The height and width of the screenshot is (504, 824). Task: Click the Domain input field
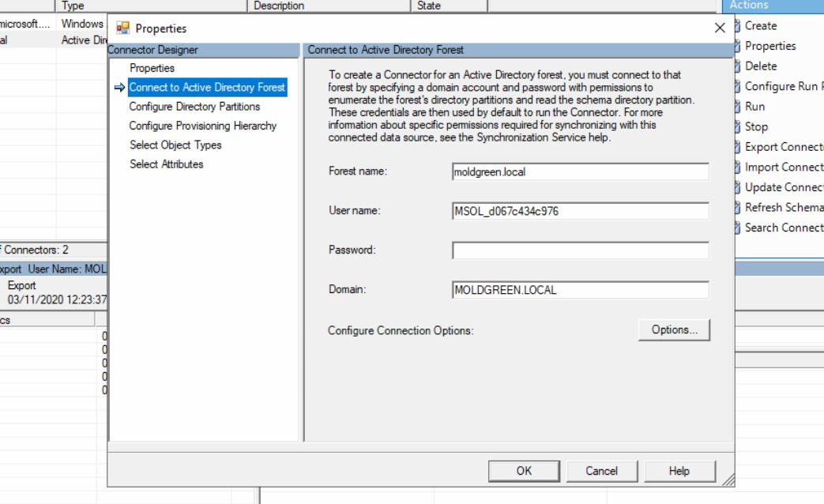[x=580, y=290]
